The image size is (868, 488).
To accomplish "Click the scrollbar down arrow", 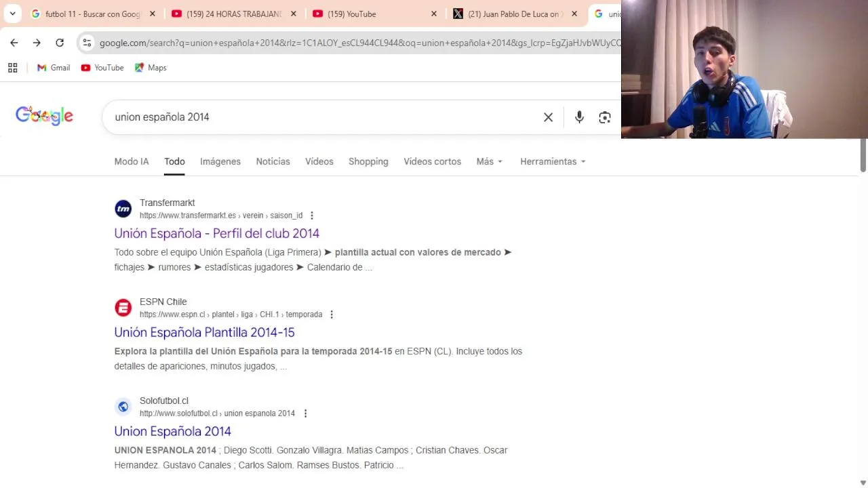I will pos(863,483).
